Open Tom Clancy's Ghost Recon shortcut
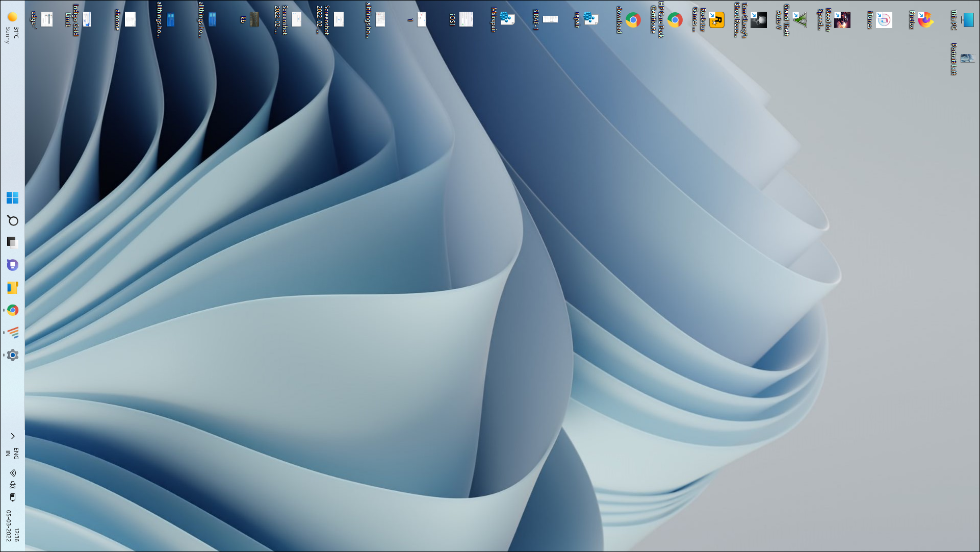 click(759, 19)
